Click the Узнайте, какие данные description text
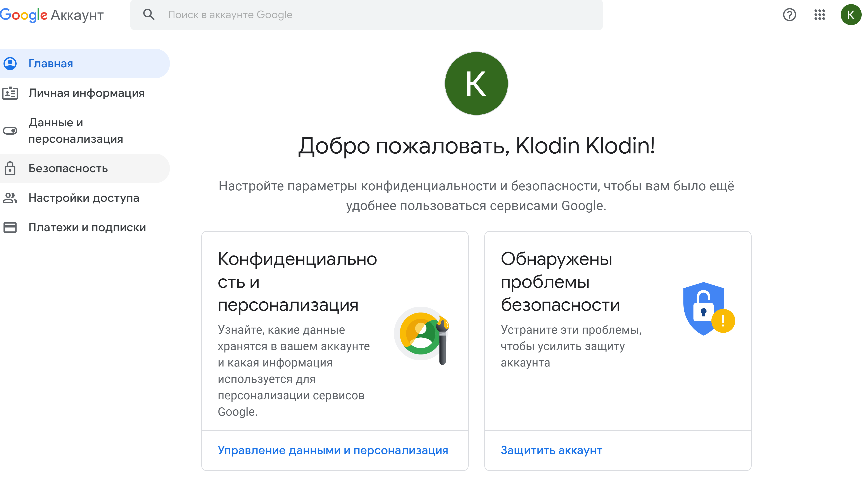 [293, 371]
